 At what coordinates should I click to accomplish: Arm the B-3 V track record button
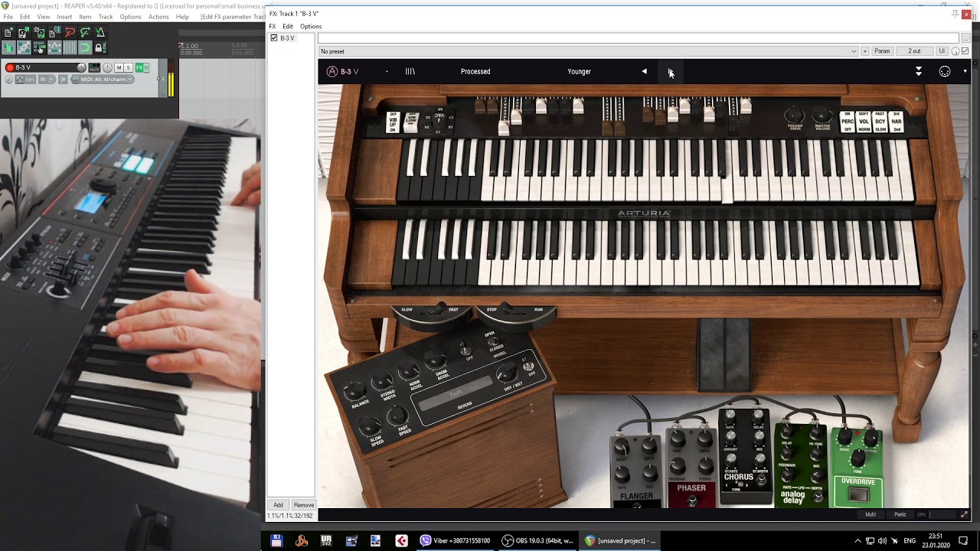pos(10,67)
